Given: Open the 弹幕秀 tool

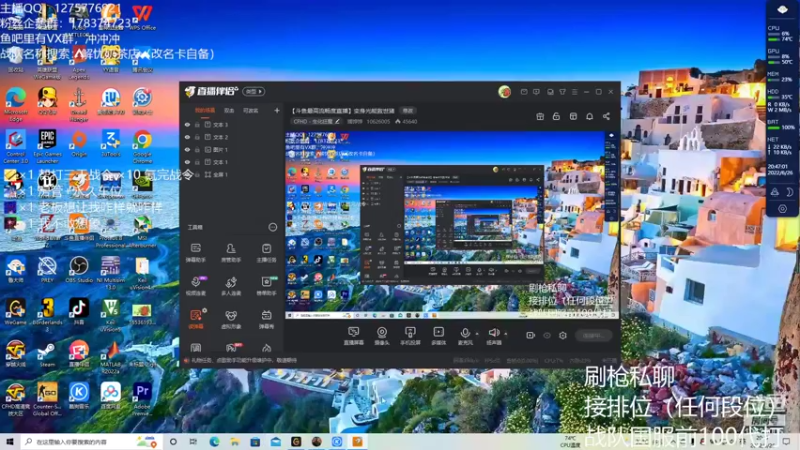Looking at the screenshot, I should pos(266,319).
